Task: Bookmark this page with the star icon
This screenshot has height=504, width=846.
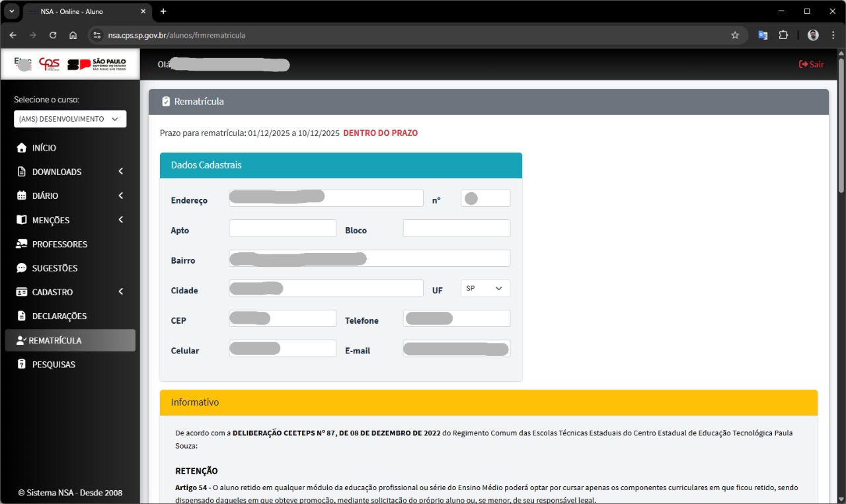Action: coord(735,35)
